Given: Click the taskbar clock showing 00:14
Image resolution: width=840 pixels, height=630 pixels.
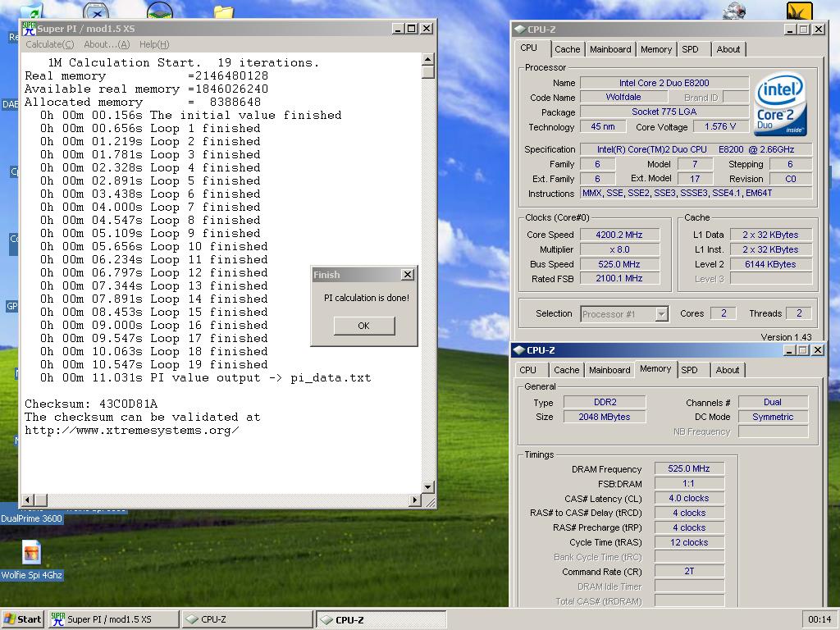Looking at the screenshot, I should tap(819, 619).
